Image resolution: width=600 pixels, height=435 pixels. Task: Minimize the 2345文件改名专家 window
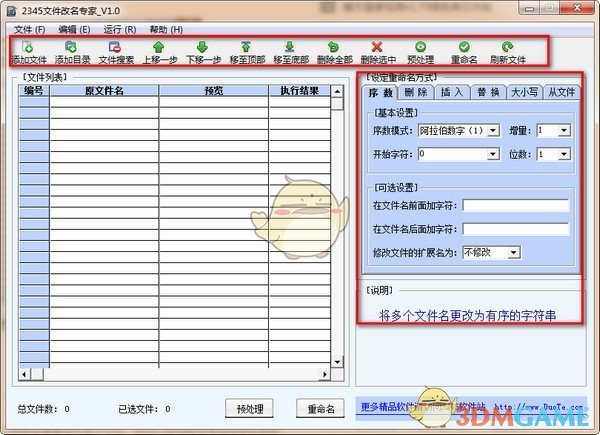click(530, 8)
